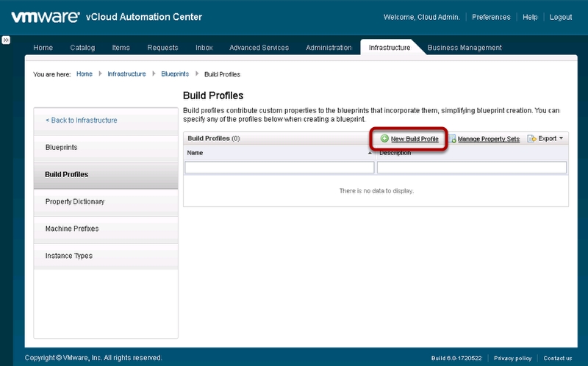Click Blueprints breadcrumb link

[175, 74]
